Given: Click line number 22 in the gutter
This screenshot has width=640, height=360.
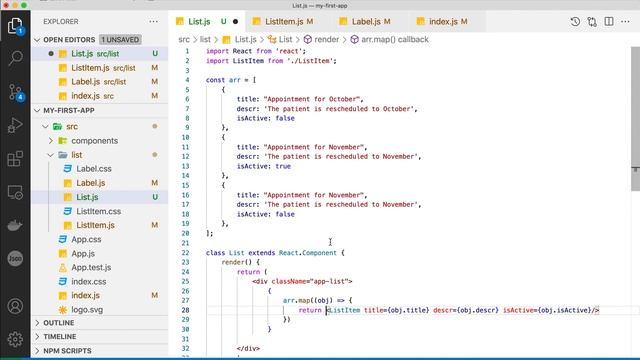Looking at the screenshot, I should coord(185,253).
